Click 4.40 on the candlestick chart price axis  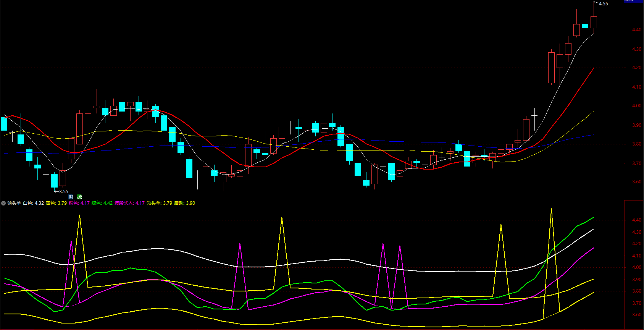point(637,30)
